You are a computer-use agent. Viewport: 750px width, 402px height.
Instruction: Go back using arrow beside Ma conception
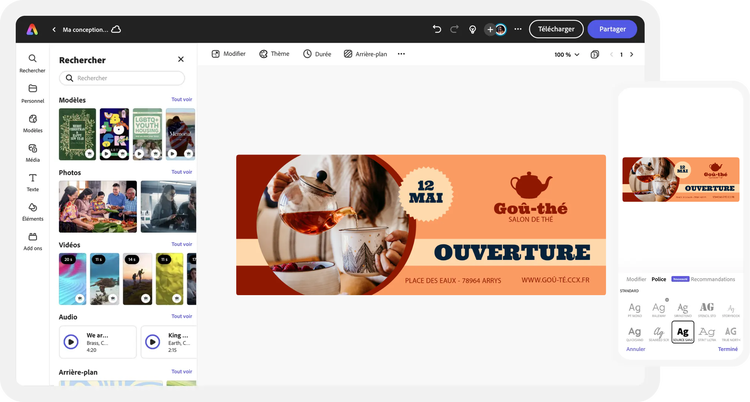pos(54,30)
